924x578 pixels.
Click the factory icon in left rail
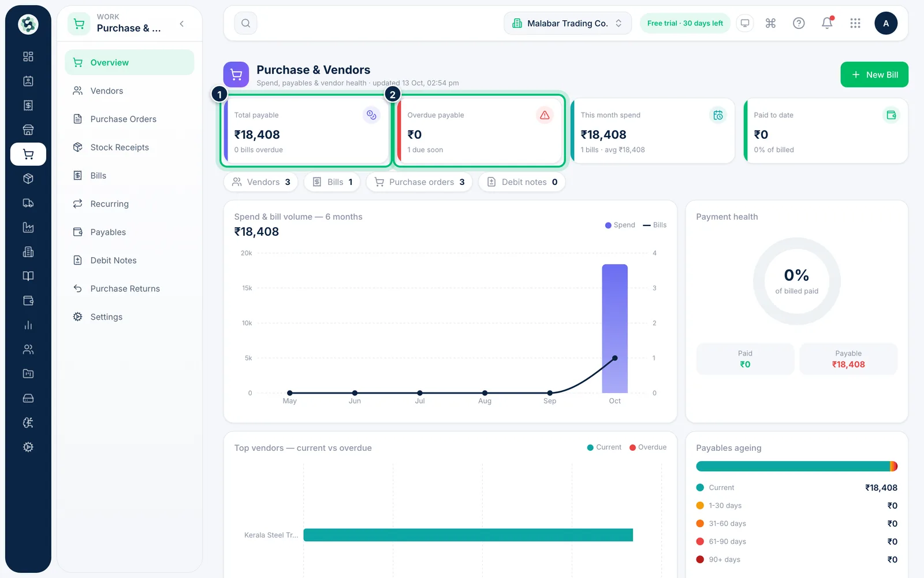28,227
